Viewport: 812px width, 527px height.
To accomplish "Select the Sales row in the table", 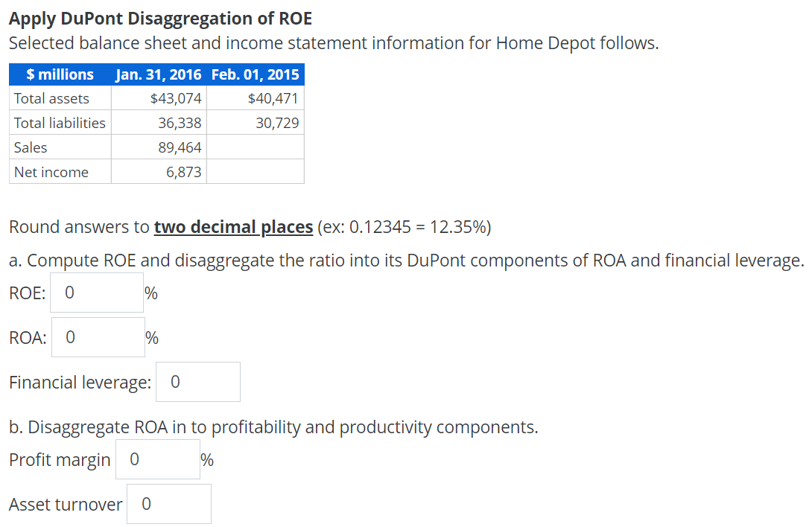I will [x=30, y=147].
